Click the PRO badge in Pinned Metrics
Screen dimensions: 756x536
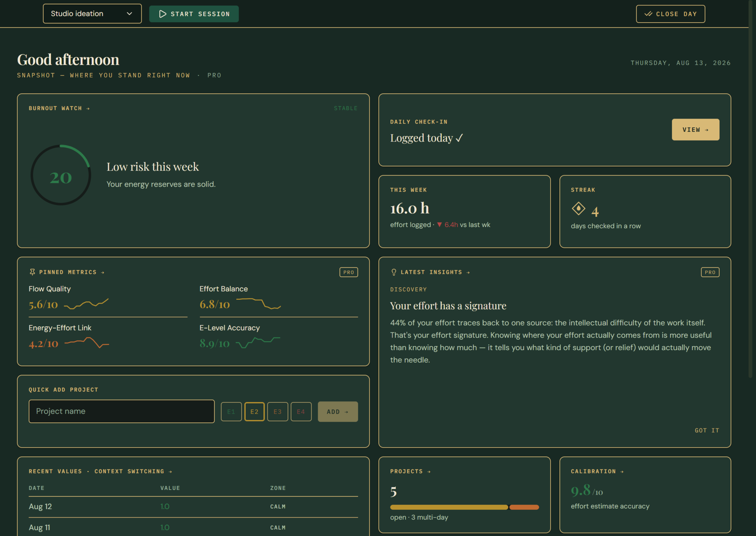pos(348,272)
